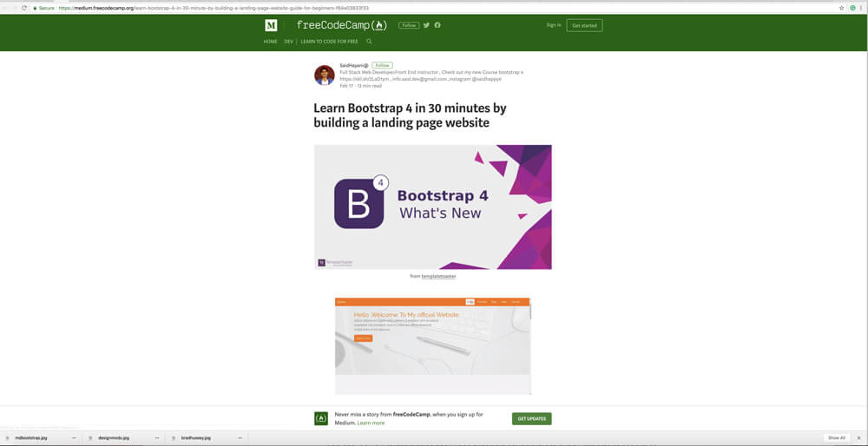Click Show All downloads
The width and height of the screenshot is (868, 446).
pos(837,437)
